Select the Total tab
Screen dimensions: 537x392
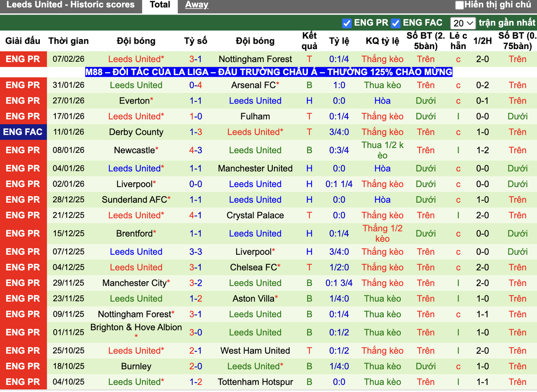point(159,5)
